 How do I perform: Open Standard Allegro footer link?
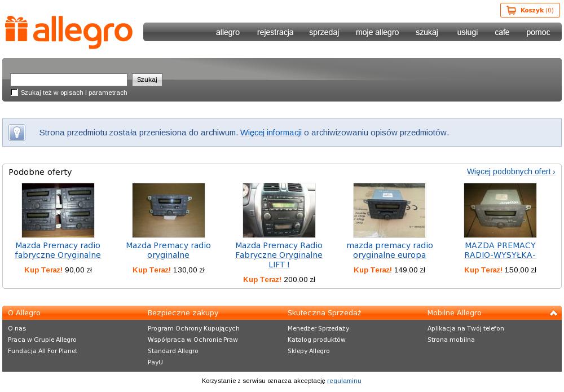(x=173, y=351)
